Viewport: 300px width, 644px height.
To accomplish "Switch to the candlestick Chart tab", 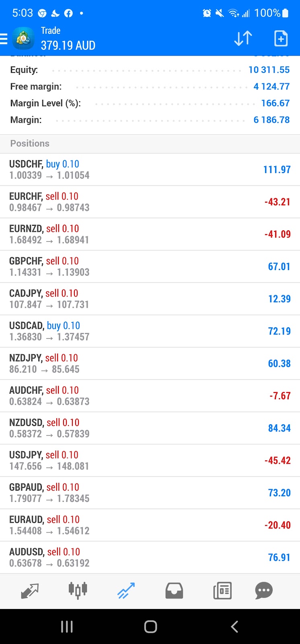I will tap(78, 591).
